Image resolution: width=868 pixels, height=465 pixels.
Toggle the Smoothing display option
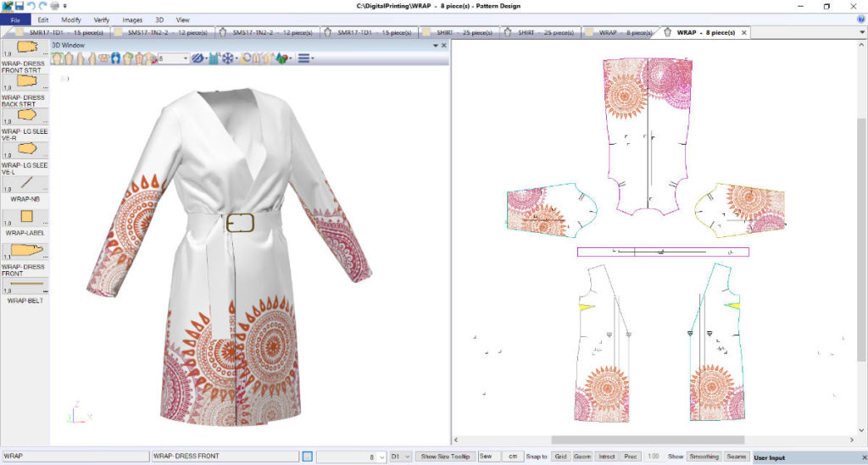[x=704, y=457]
